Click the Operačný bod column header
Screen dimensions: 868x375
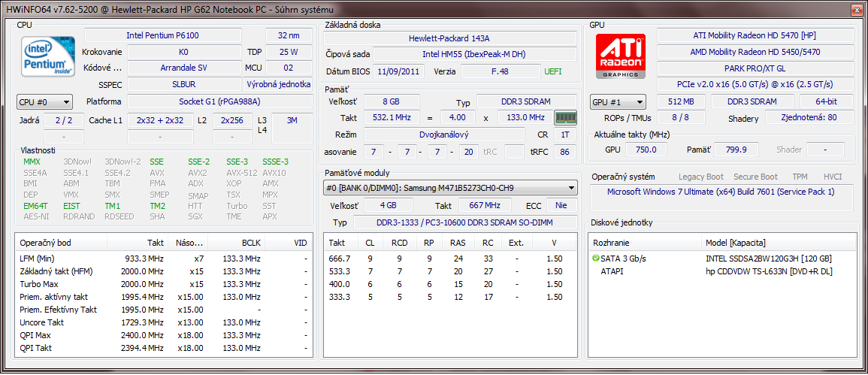tap(61, 243)
